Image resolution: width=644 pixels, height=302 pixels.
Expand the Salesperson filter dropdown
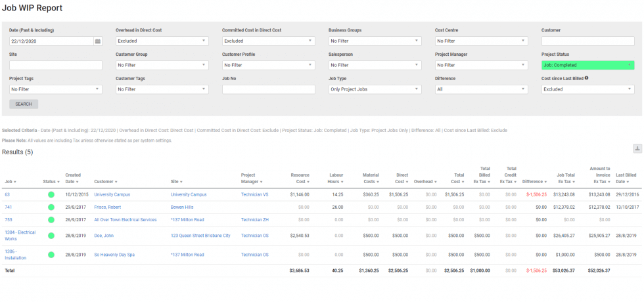tap(375, 65)
